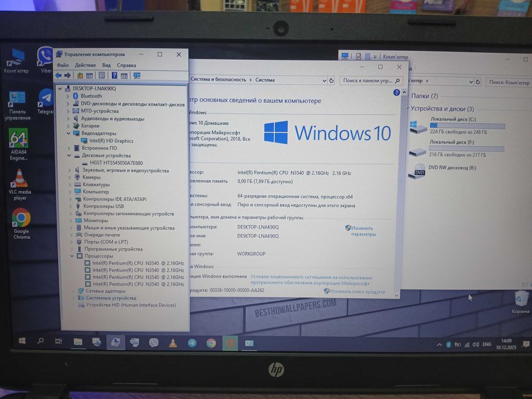Open the VLC media player desktop shortcut
Viewport: 532px width, 399px height.
(20, 185)
